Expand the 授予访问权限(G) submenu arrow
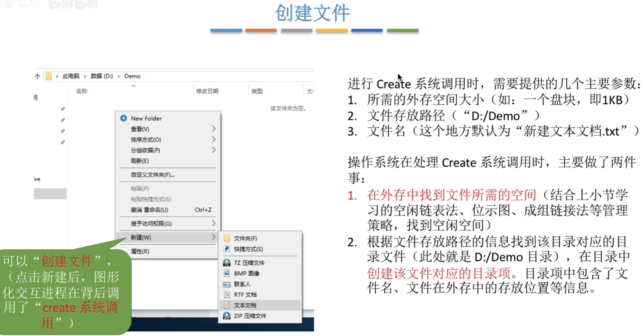 [x=214, y=223]
